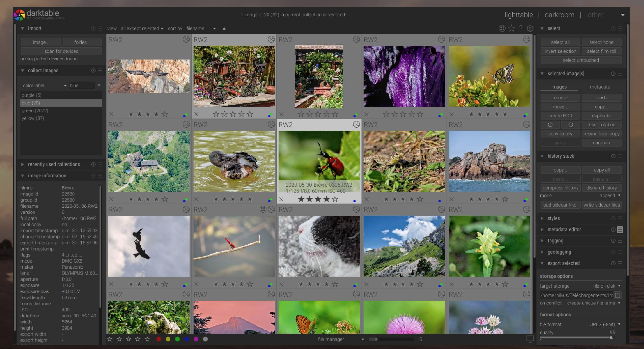The height and width of the screenshot is (349, 644).
Task: Set first star rating in bottom bar
Action: [110, 339]
